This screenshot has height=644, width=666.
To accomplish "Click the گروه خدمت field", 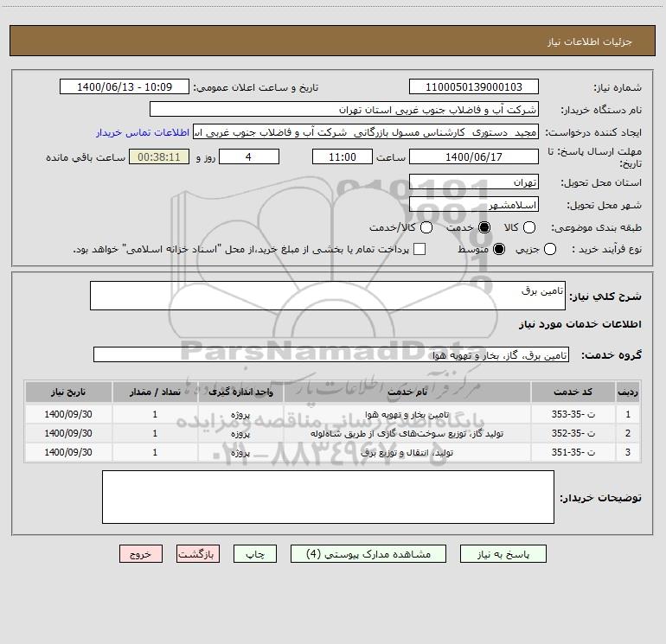I will coord(331,354).
